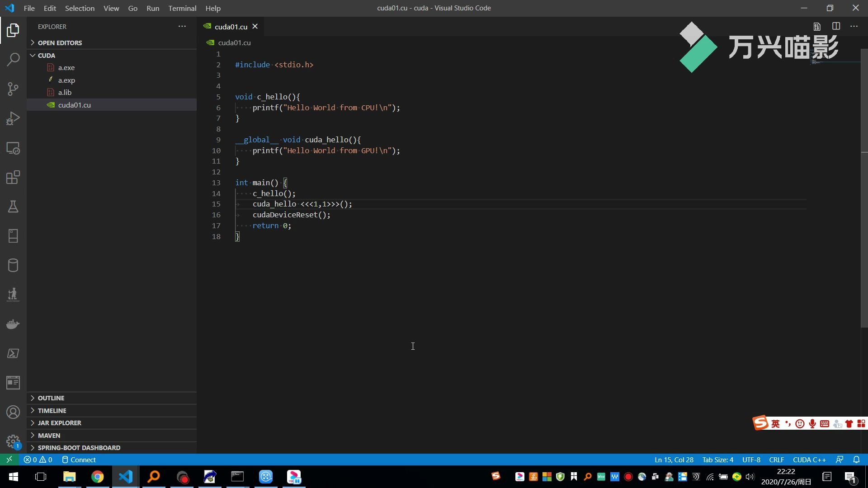Expand the SPRING-BOOT DASHBOARD section
The image size is (868, 488).
(x=112, y=448)
